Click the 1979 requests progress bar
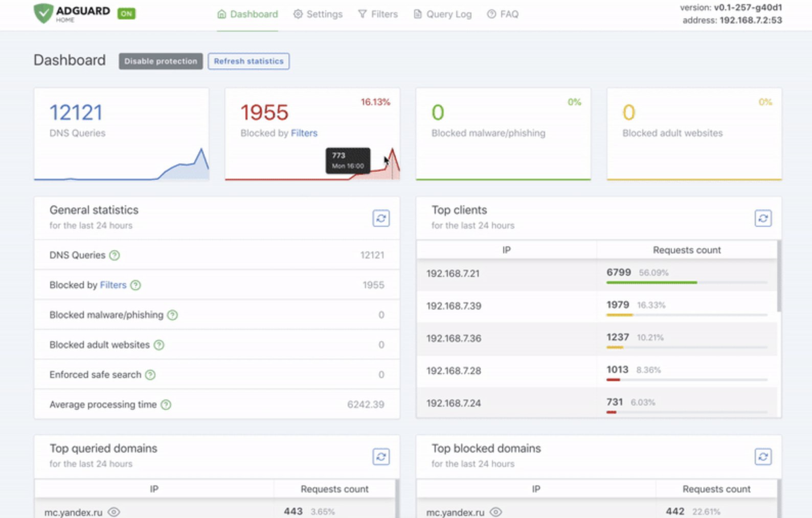Screen dimensions: 812x518 [x=687, y=315]
